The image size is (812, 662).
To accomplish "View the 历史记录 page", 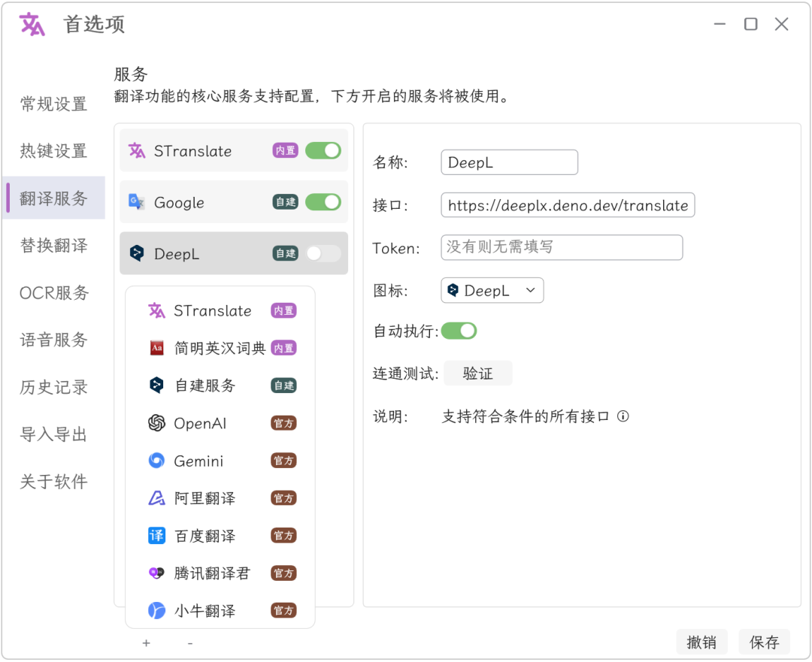I will [53, 387].
